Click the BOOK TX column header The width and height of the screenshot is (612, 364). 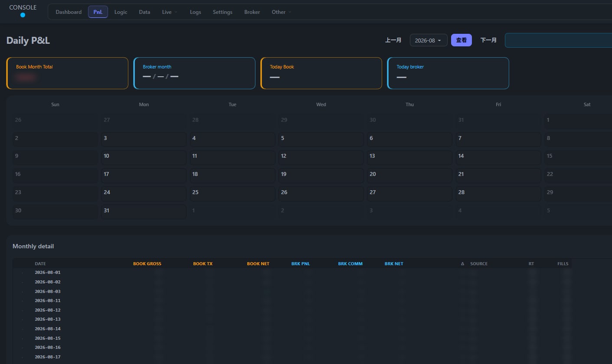pos(203,263)
